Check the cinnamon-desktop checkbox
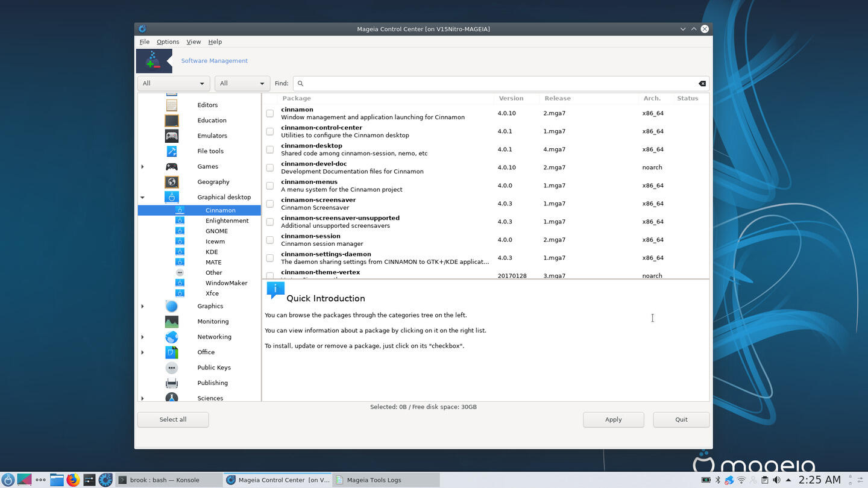Viewport: 868px width, 488px height. click(270, 149)
